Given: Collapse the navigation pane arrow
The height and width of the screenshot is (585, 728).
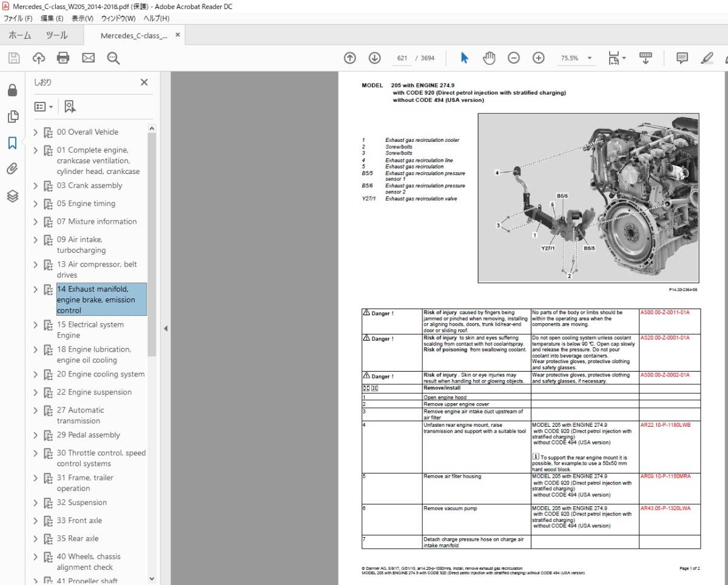Looking at the screenshot, I should (164, 328).
